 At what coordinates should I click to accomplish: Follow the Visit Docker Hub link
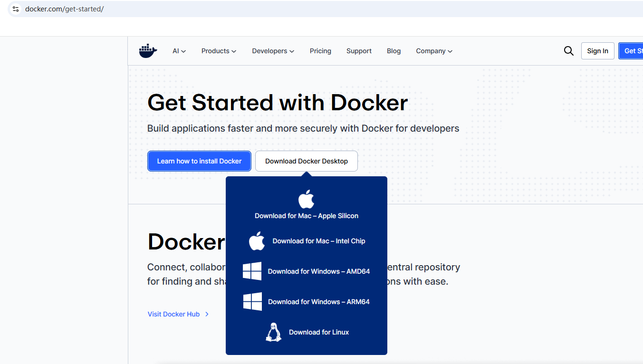pyautogui.click(x=173, y=314)
